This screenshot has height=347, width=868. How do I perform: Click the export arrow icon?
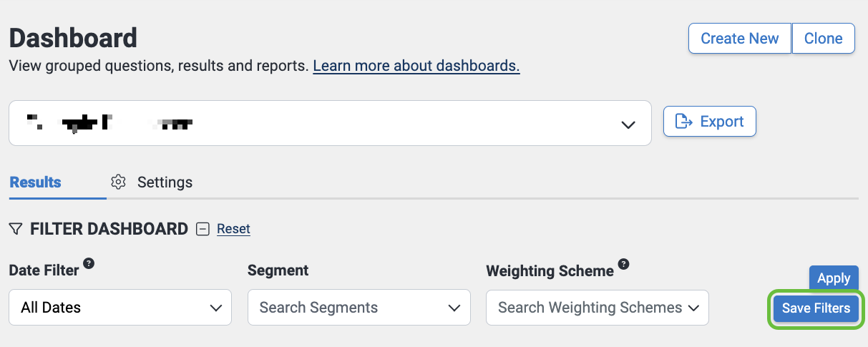tap(684, 122)
